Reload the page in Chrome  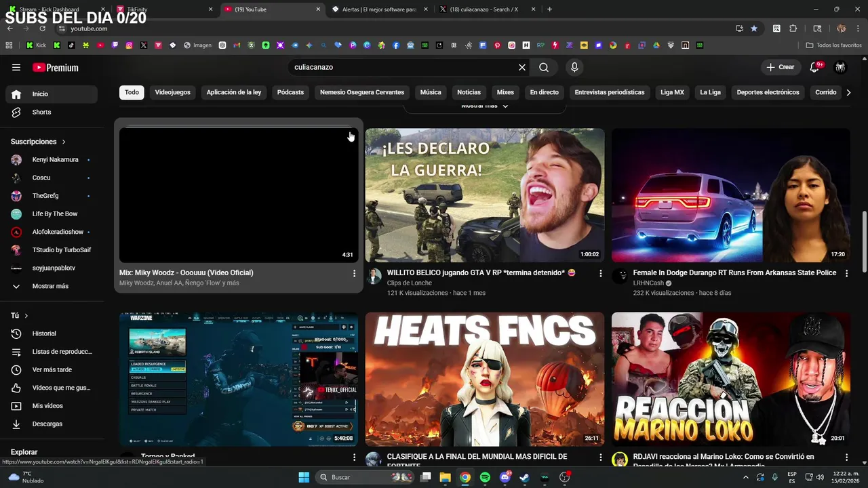point(43,28)
